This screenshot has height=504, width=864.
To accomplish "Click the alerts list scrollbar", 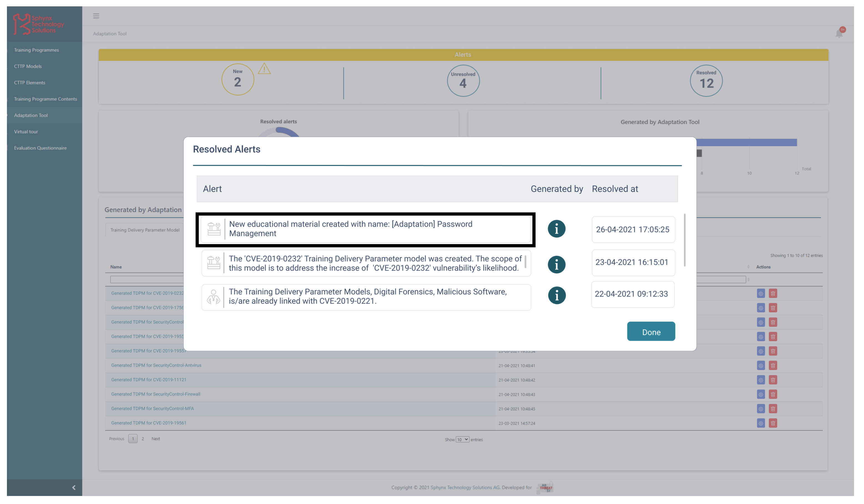I will [x=684, y=240].
